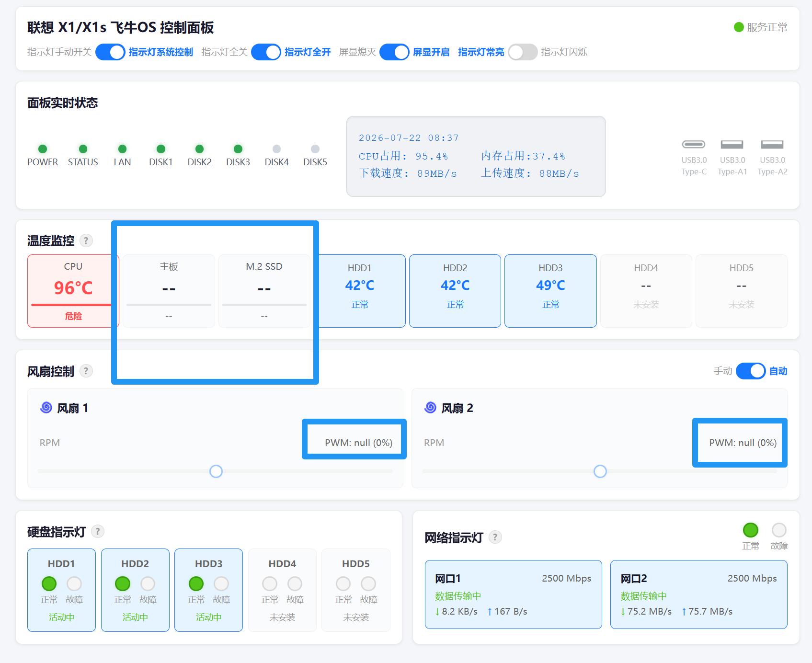Click the 风扇 1 speed slider handle
This screenshot has width=812, height=663.
click(x=216, y=471)
